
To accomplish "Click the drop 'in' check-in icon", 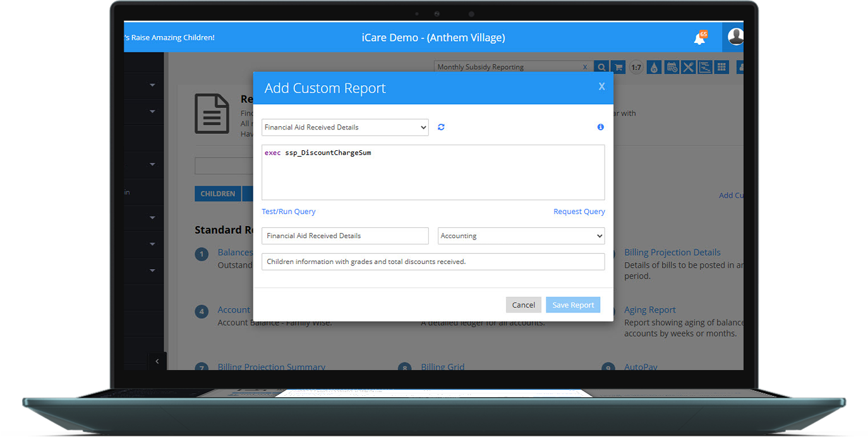I will point(654,67).
